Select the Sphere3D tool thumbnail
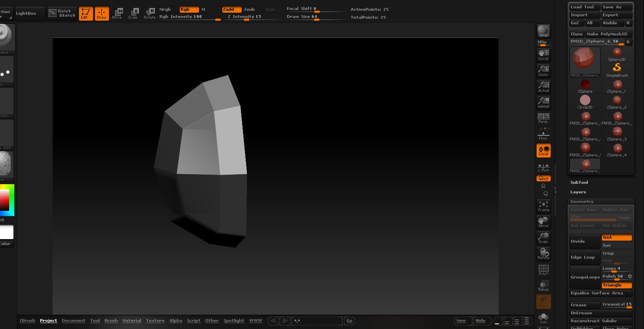 click(617, 54)
